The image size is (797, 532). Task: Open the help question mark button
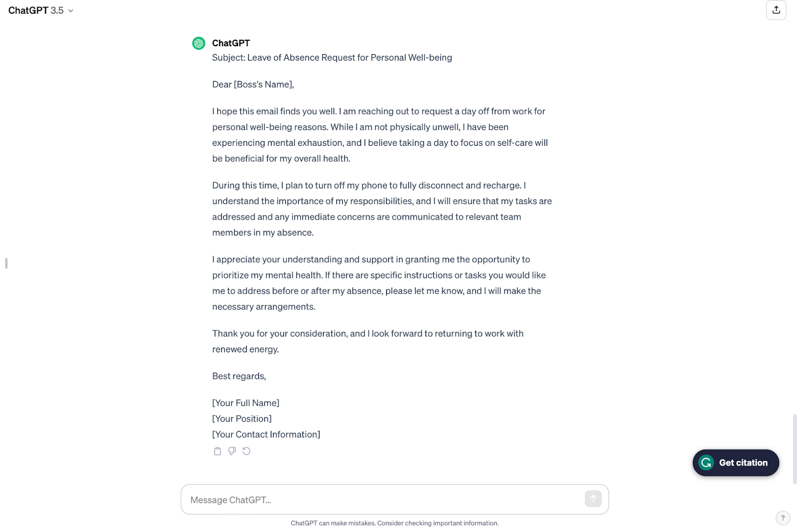point(783,518)
